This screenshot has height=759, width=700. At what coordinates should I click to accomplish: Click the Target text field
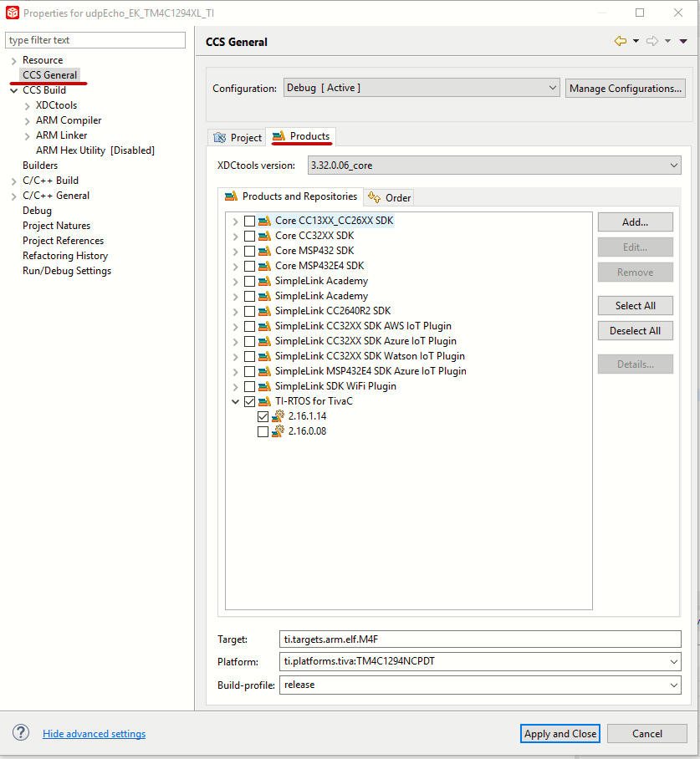[480, 639]
